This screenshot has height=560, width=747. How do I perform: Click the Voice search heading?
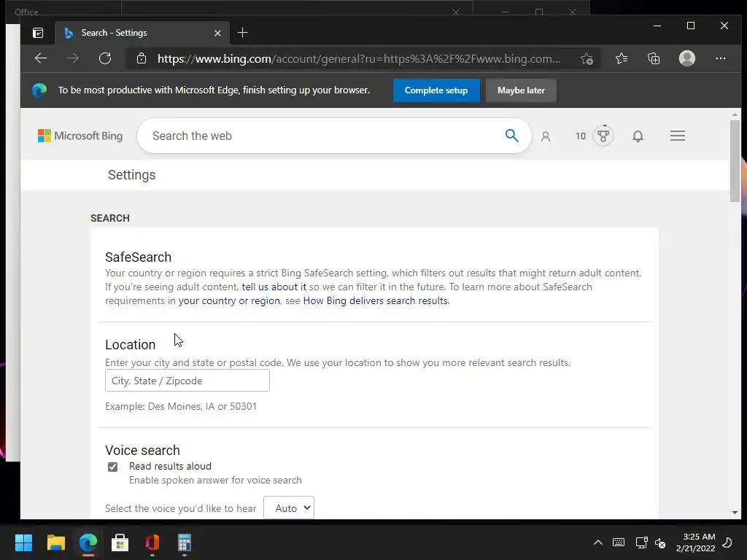[x=142, y=451]
